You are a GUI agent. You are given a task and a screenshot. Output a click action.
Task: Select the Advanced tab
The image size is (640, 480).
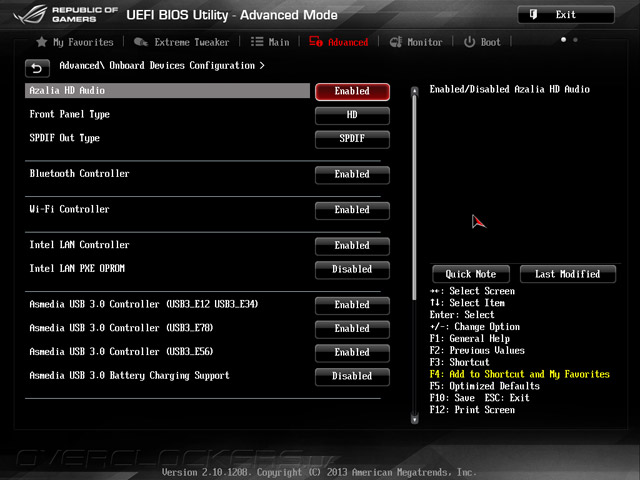tap(338, 42)
